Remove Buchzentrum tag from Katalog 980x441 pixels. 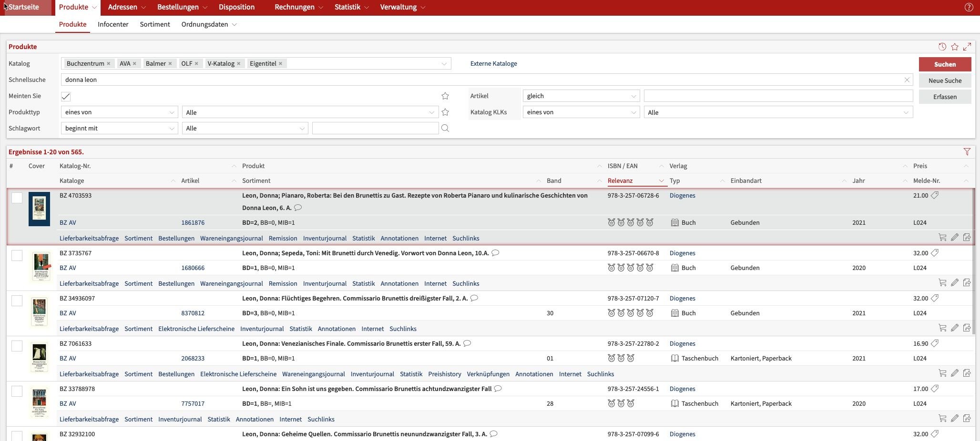(109, 63)
